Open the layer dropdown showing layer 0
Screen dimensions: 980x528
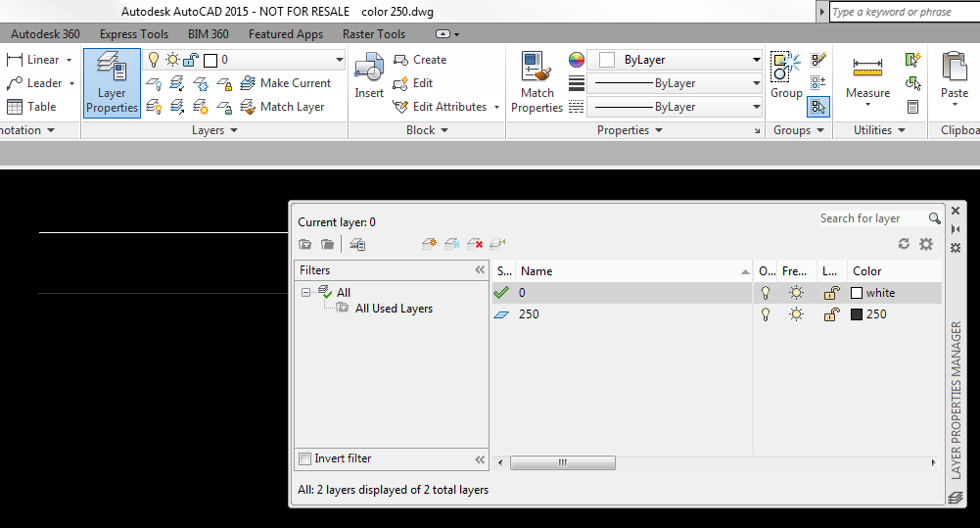340,60
